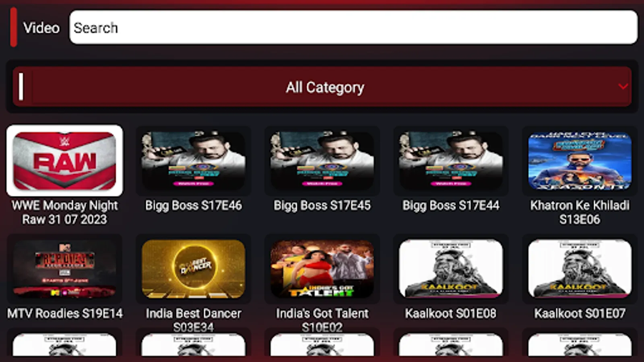The image size is (644, 362).
Task: Open Khatron Ke Khiladi S13E06 poster
Action: 580,160
